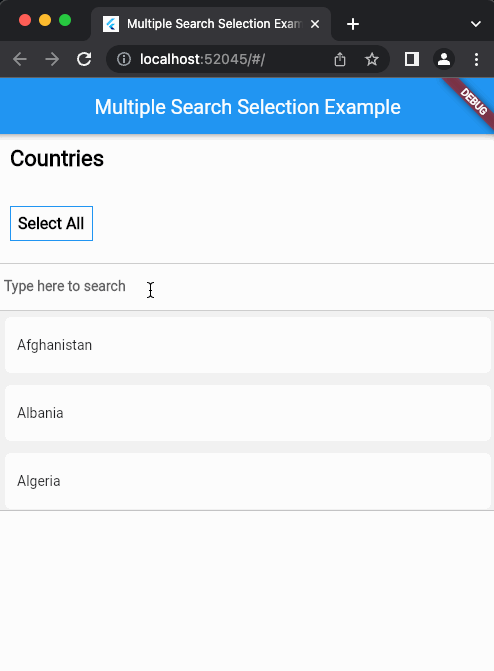The height and width of the screenshot is (671, 494).
Task: Click the browser back arrow
Action: tap(20, 59)
